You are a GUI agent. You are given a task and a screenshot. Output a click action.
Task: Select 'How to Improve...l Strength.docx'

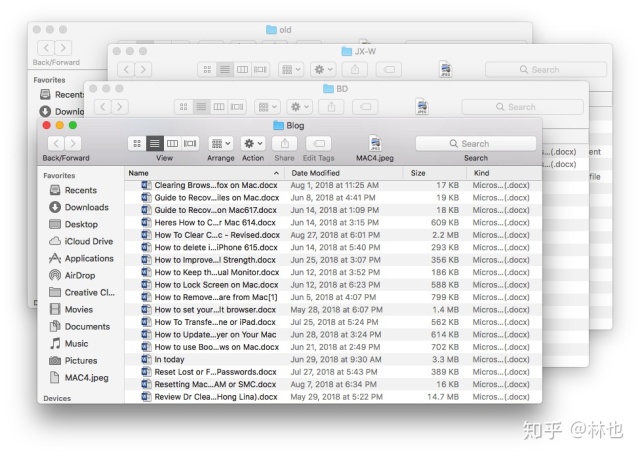[333, 260]
